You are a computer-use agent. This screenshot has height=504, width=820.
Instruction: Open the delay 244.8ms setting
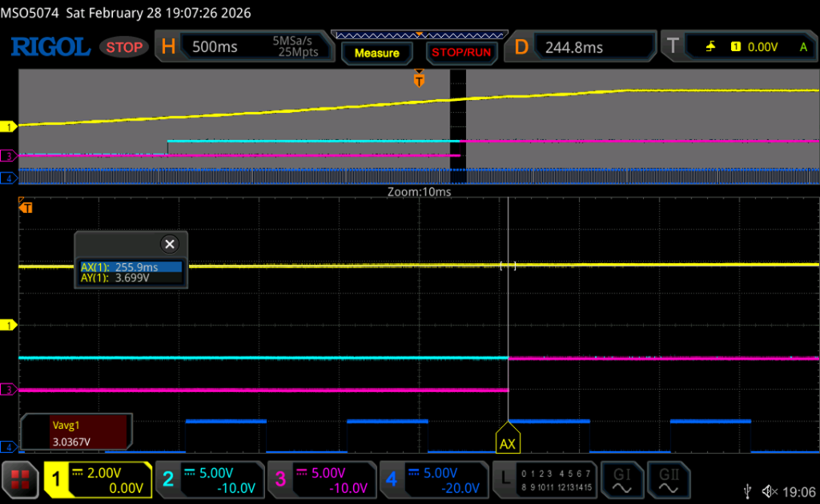[x=582, y=47]
